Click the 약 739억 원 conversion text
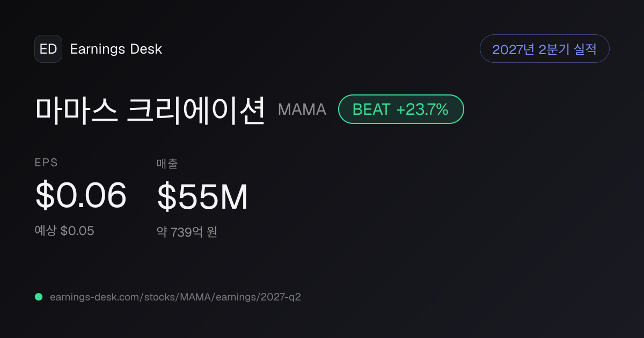This screenshot has width=644, height=338. point(187,232)
